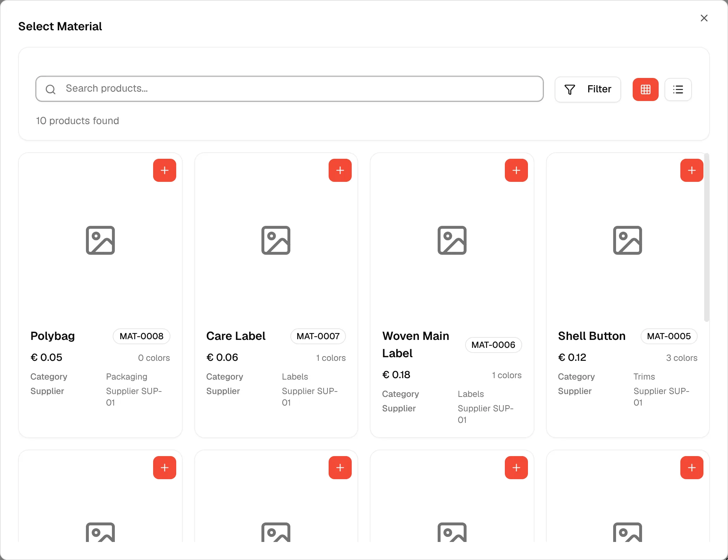Click the Care Label image placeholder
The width and height of the screenshot is (728, 560).
click(x=276, y=240)
